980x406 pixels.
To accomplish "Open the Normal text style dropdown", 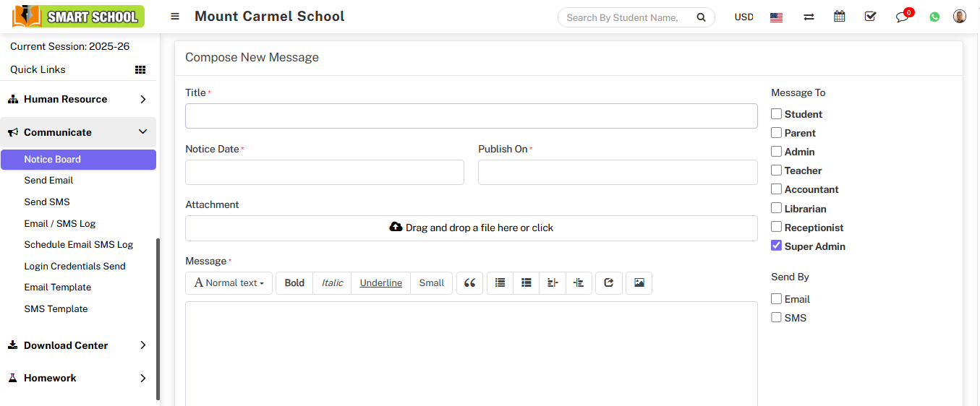I will 229,283.
